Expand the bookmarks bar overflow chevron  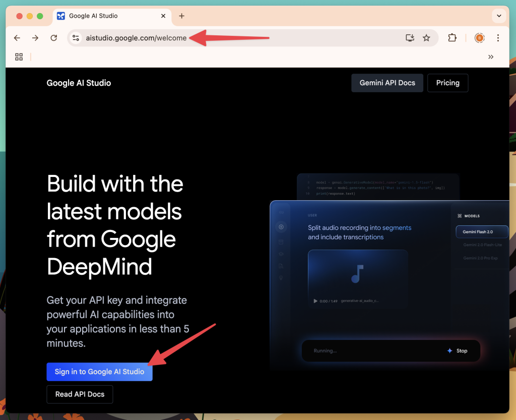[x=491, y=57]
